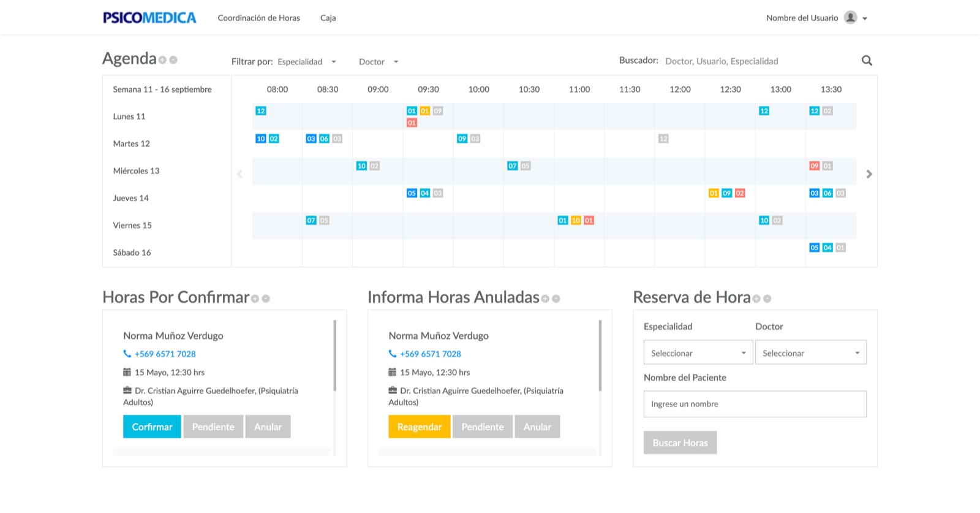The height and width of the screenshot is (513, 980).
Task: Expand Horas Por Confirmar with plus icon
Action: (x=255, y=299)
